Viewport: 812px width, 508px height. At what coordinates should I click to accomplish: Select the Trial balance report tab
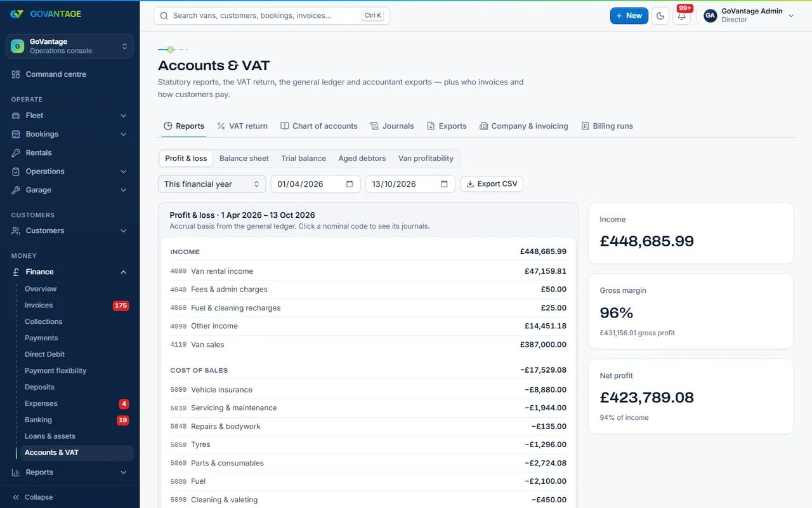[x=304, y=159]
